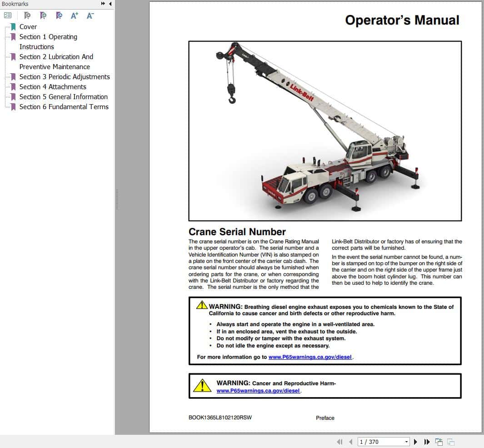
Task: Click the new tab icon near page controls
Action: pyautogui.click(x=439, y=442)
